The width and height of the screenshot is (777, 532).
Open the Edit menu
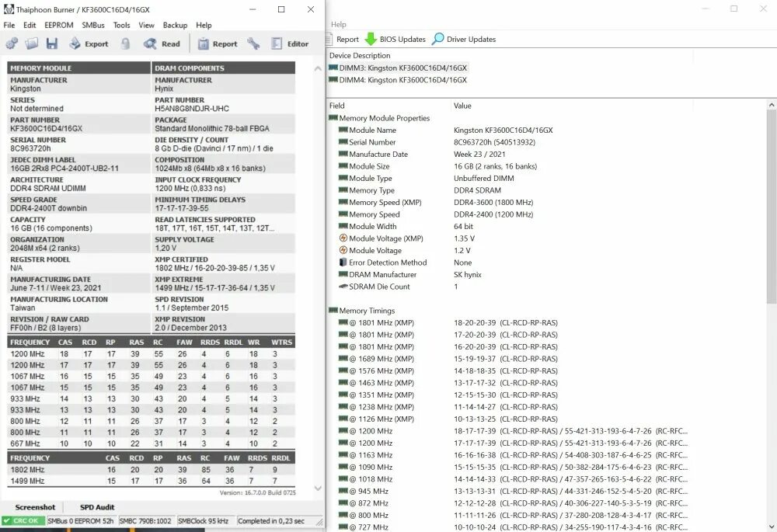(30, 25)
